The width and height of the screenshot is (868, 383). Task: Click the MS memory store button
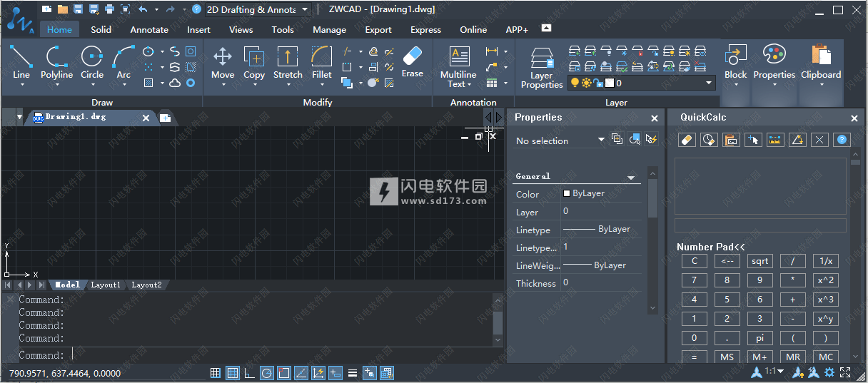pos(727,357)
